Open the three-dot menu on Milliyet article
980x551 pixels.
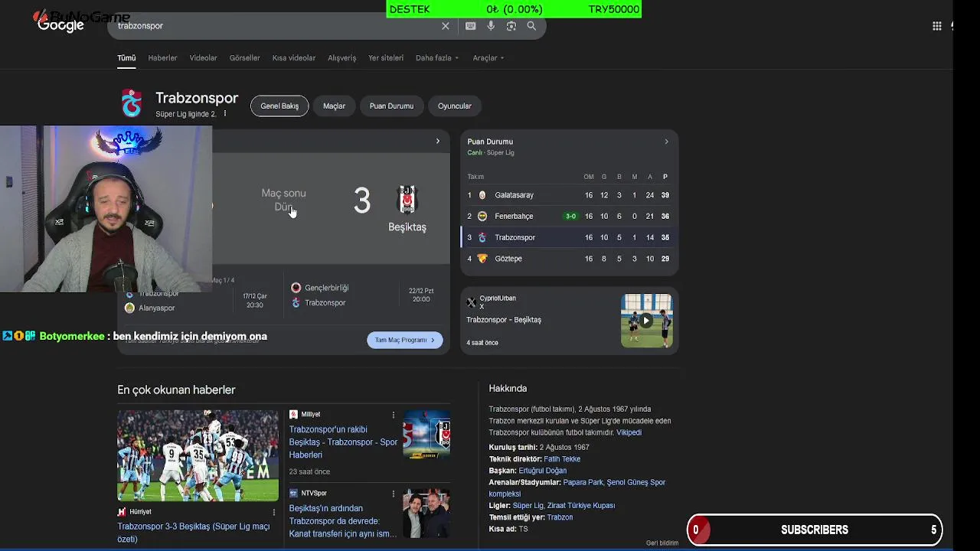(394, 415)
